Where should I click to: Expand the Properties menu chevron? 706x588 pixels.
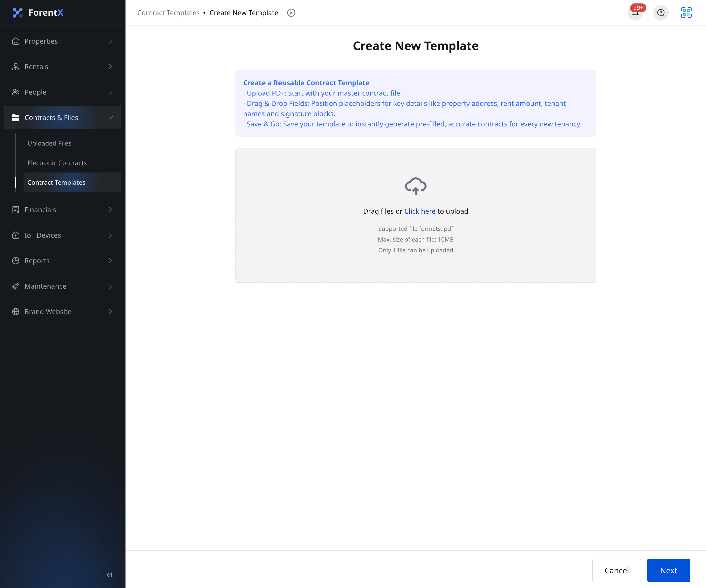[x=110, y=41]
